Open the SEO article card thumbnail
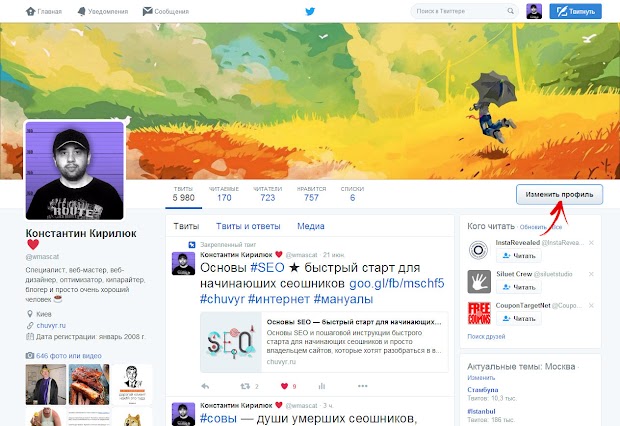Viewport: 620px width, 426px height. 231,342
